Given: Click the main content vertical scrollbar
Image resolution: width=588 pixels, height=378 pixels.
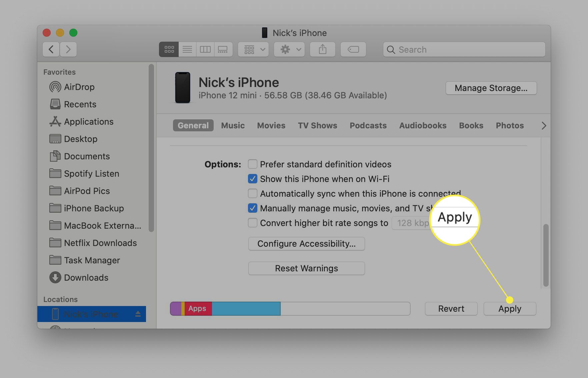Looking at the screenshot, I should click(x=546, y=255).
